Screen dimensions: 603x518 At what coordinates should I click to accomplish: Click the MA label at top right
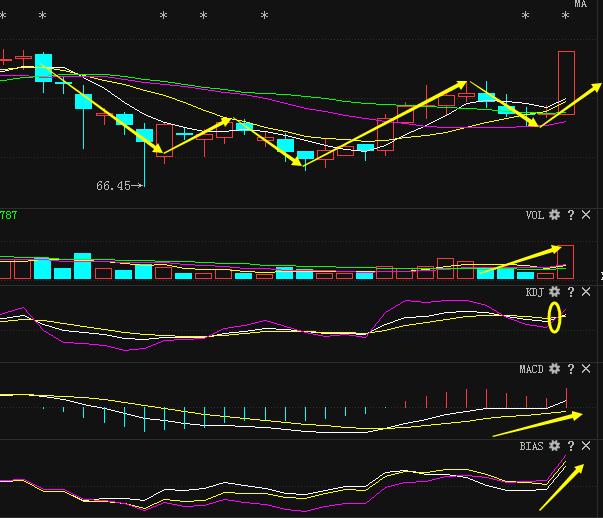580,5
